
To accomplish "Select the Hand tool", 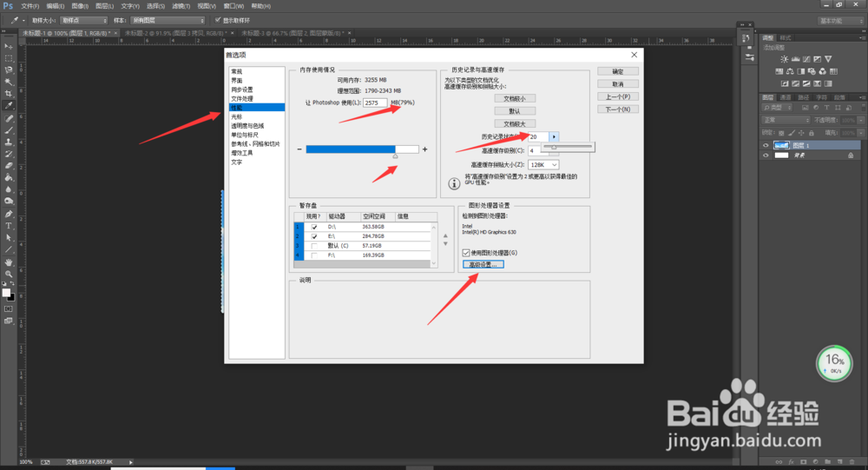I will 9,262.
